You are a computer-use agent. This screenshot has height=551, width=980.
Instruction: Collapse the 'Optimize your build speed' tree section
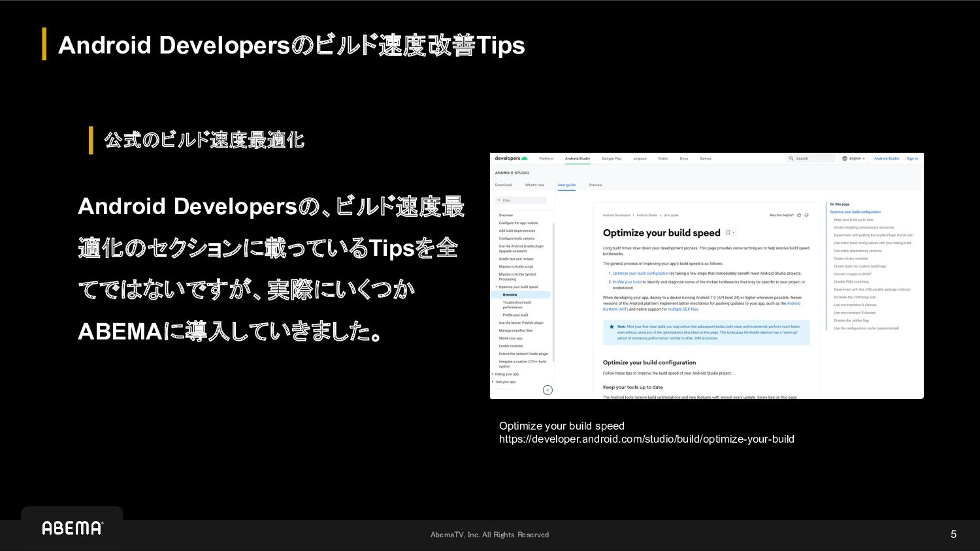coord(497,287)
